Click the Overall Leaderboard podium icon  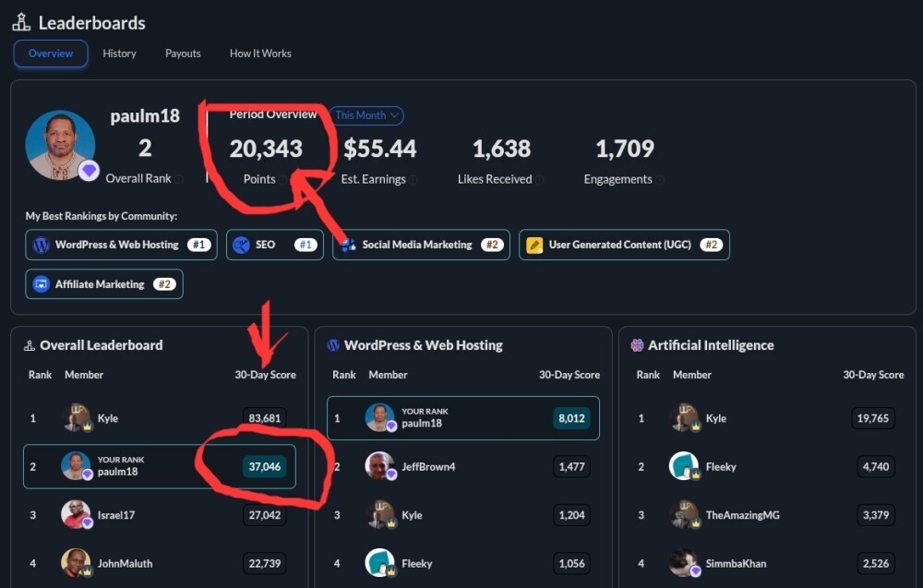click(x=30, y=344)
